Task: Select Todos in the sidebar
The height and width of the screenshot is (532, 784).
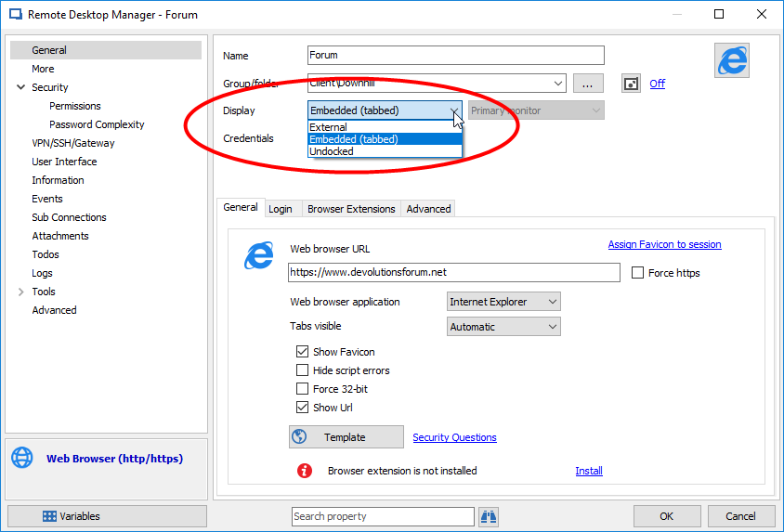Action: [46, 254]
